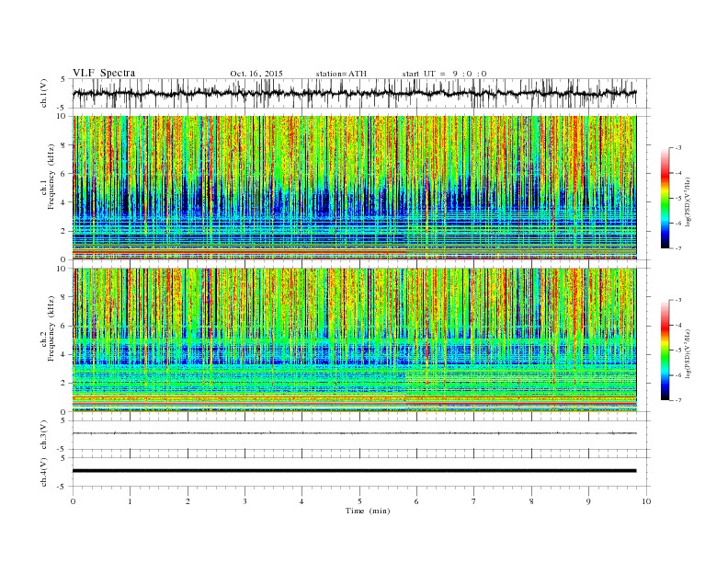
Task: Click the "VLF Spectra" plot title
Action: (104, 73)
